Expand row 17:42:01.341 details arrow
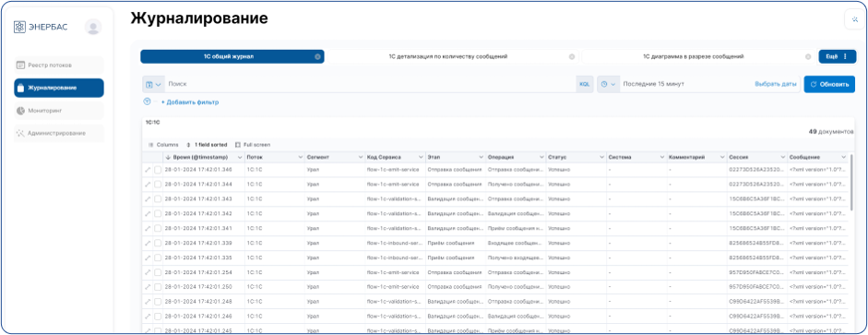The width and height of the screenshot is (868, 335). (x=148, y=228)
